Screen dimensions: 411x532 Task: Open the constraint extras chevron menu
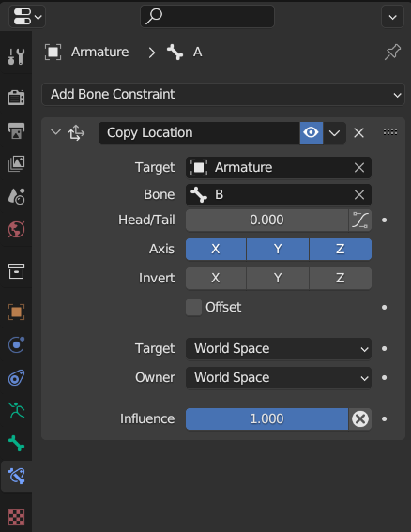tap(334, 132)
